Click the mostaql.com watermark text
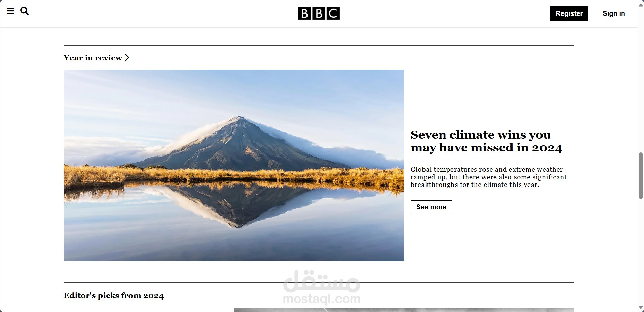644x312 pixels. point(322,299)
